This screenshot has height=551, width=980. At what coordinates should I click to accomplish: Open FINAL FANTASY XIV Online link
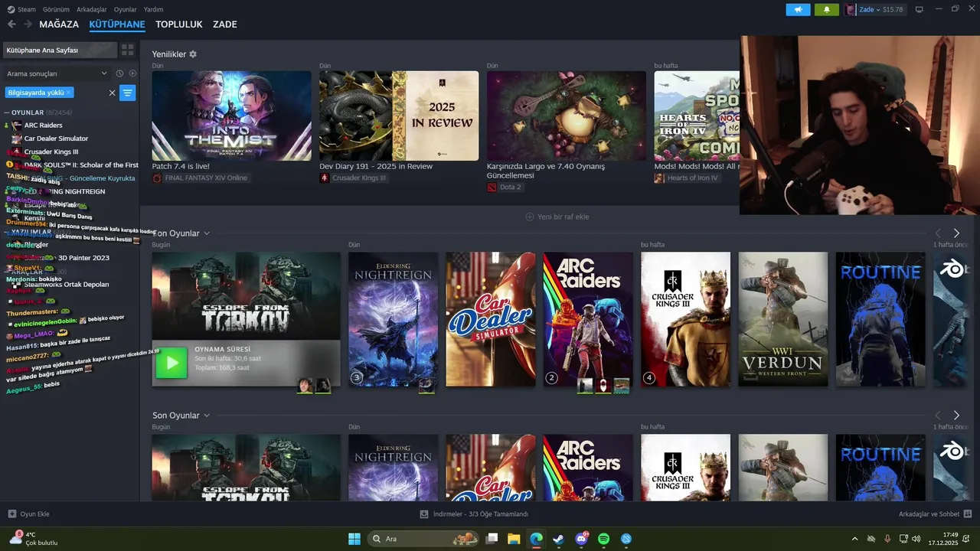click(206, 178)
